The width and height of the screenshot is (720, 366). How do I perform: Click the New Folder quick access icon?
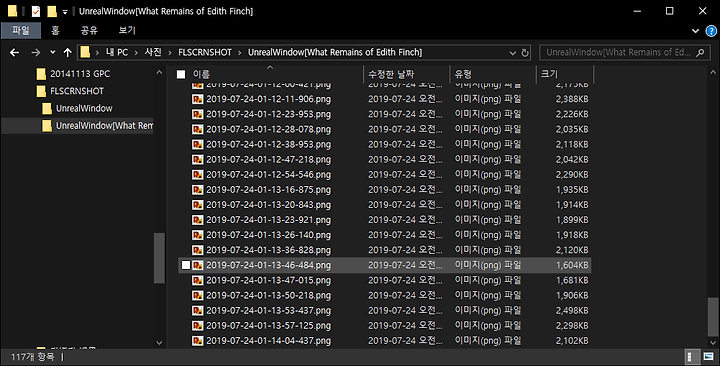point(52,11)
